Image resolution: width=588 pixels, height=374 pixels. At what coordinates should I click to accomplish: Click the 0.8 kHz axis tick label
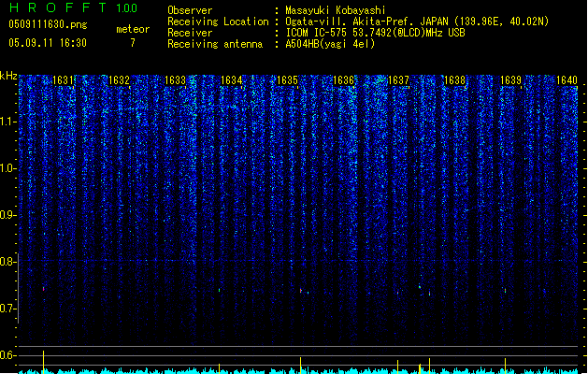point(7,262)
